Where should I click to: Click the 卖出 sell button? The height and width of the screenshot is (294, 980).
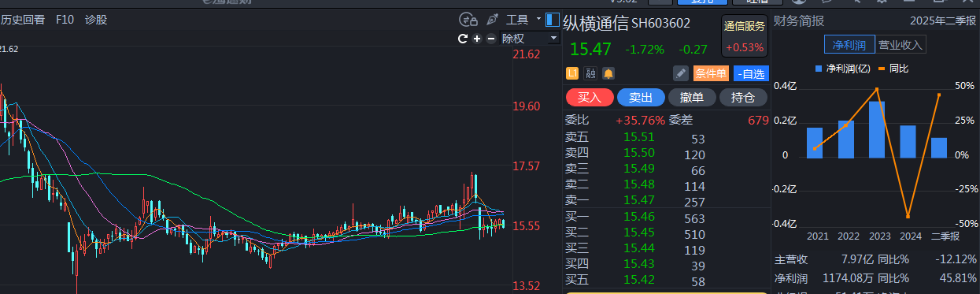point(641,98)
